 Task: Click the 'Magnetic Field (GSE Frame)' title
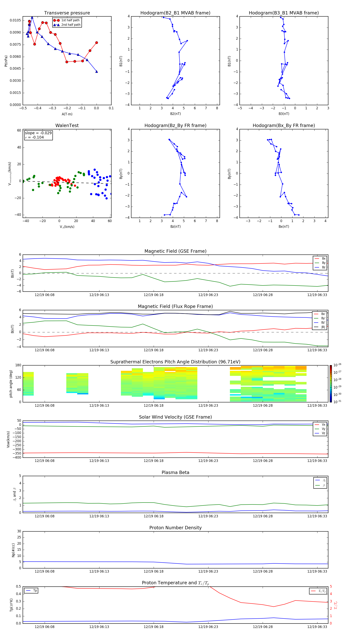tap(175, 251)
